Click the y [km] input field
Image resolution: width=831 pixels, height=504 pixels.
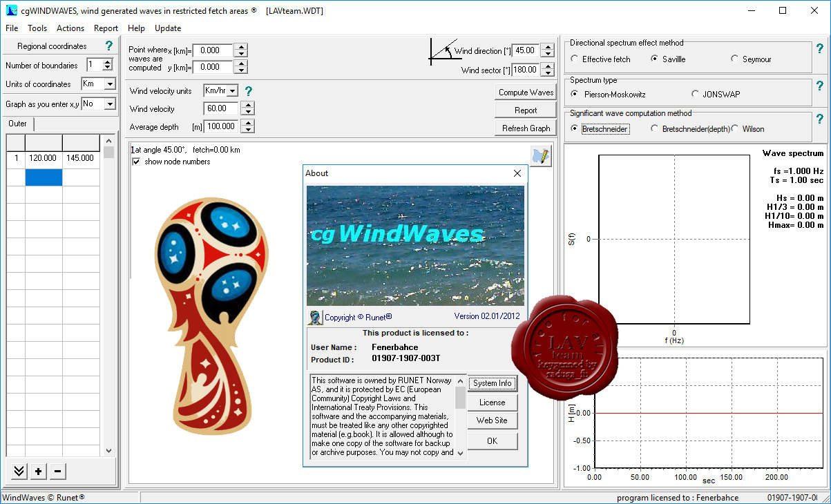point(213,67)
